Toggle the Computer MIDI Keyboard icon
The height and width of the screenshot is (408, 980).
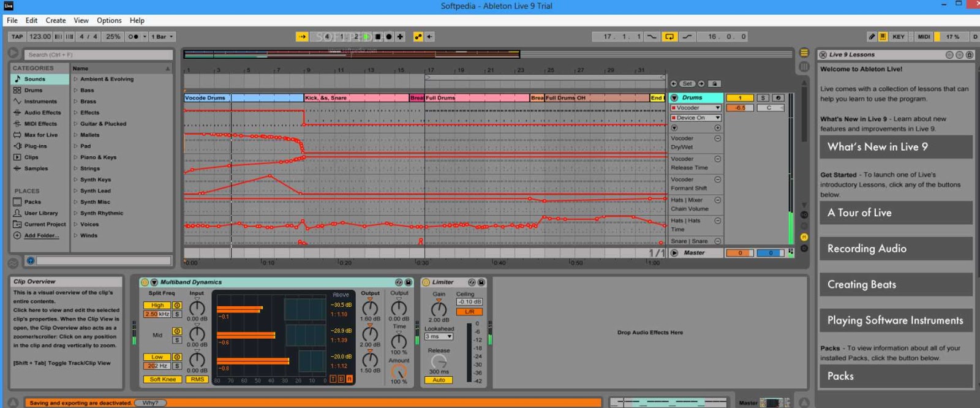click(883, 37)
